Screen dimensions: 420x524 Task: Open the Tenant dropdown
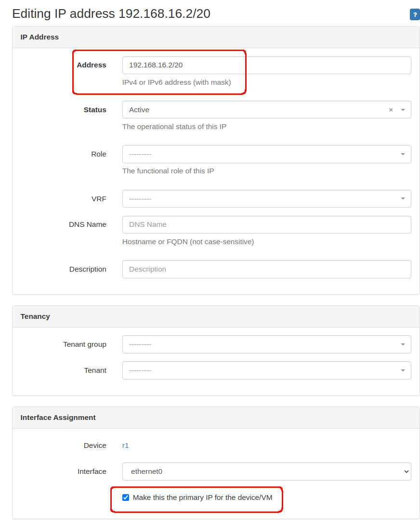click(266, 370)
